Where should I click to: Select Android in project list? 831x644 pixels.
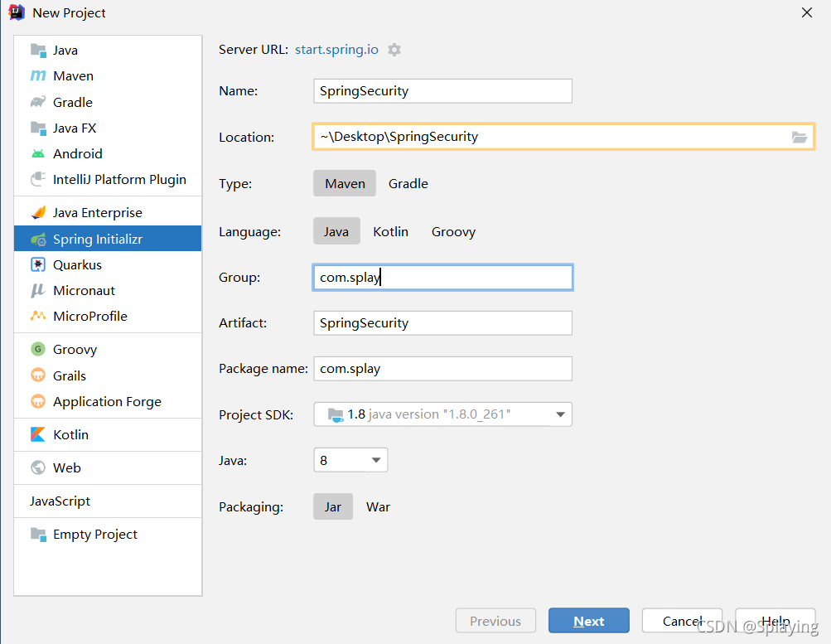tap(108, 153)
